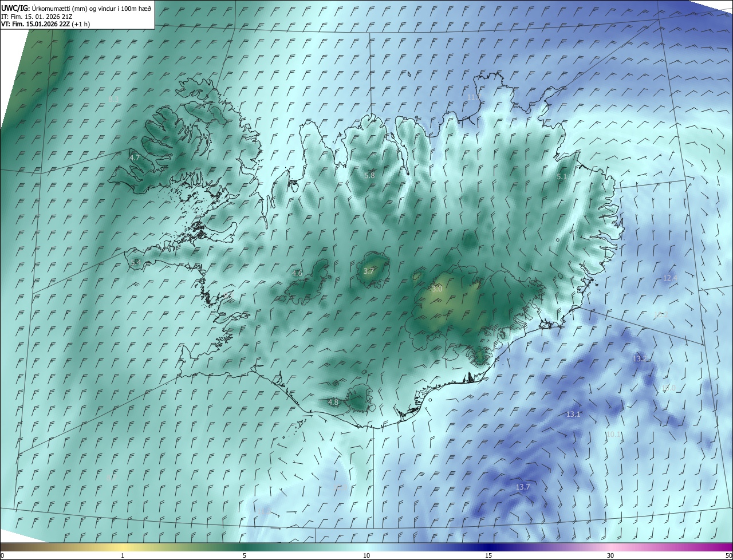Click the 4.7 value over the Westfjords
The height and width of the screenshot is (560, 733).
(x=135, y=157)
